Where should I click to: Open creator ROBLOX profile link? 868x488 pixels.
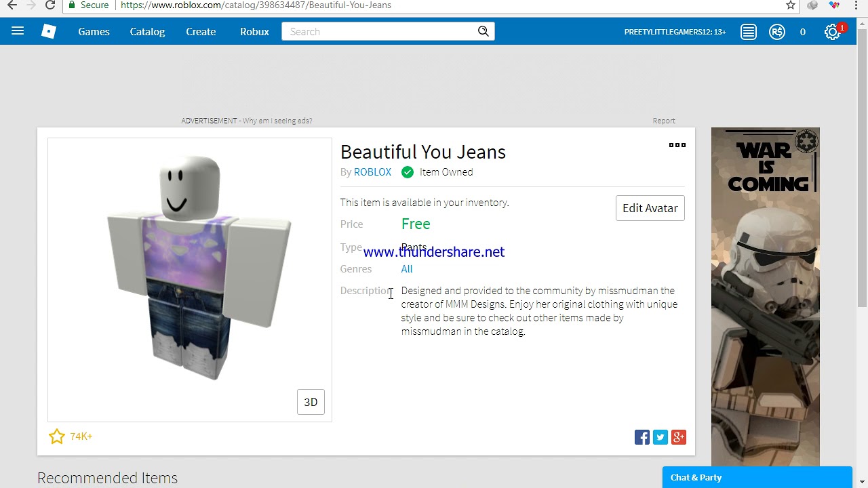pyautogui.click(x=372, y=172)
